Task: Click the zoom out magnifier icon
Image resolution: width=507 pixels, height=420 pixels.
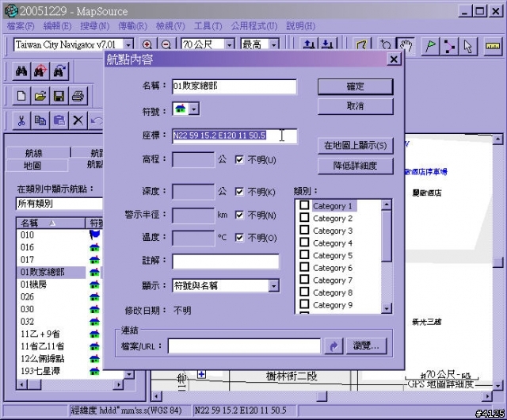Action: (166, 44)
